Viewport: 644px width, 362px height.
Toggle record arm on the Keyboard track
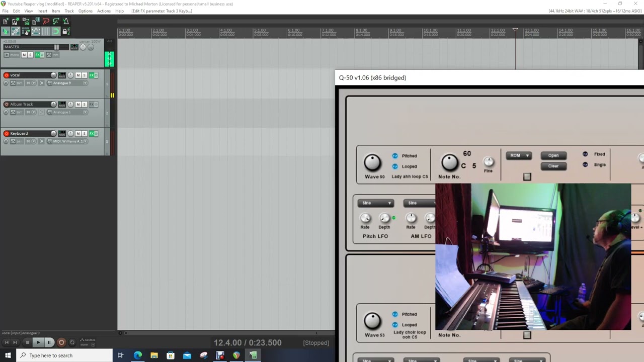pos(7,134)
